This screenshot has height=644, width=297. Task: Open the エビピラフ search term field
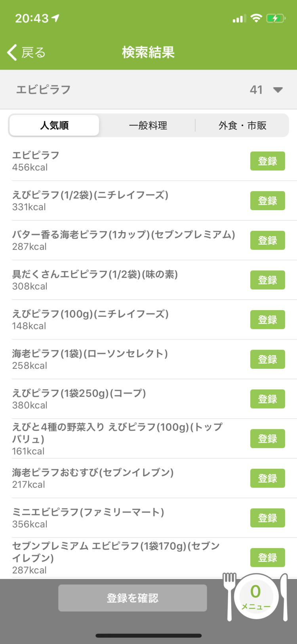(148, 90)
